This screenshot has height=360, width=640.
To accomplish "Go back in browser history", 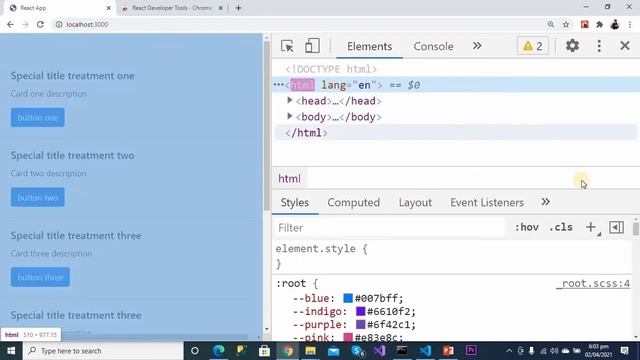I will coord(10,24).
